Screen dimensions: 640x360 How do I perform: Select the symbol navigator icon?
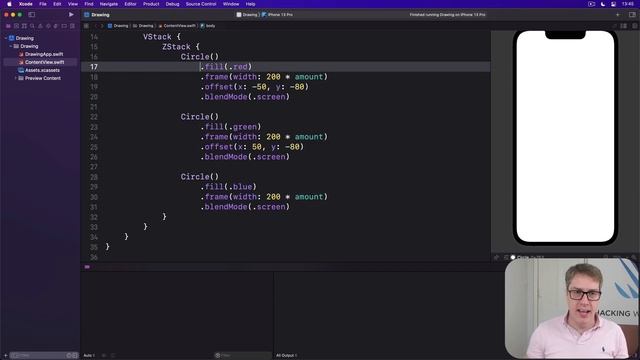pos(24,26)
